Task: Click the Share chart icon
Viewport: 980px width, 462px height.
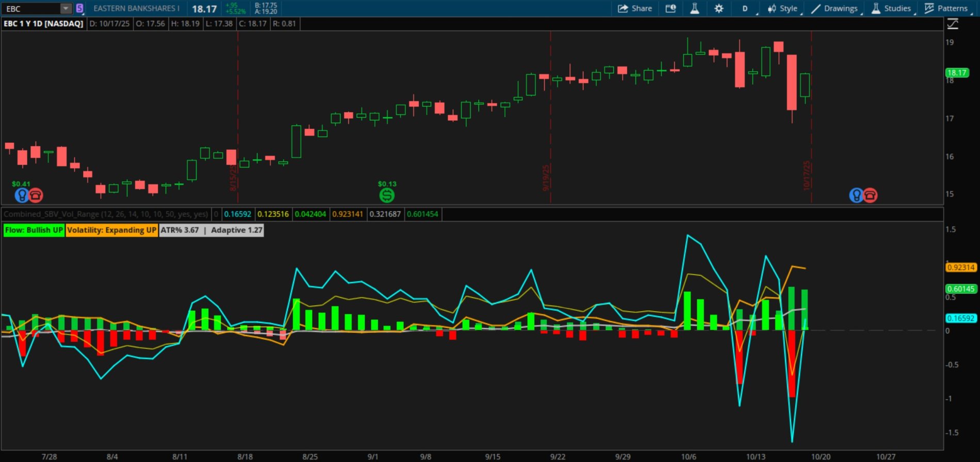Action: [635, 8]
